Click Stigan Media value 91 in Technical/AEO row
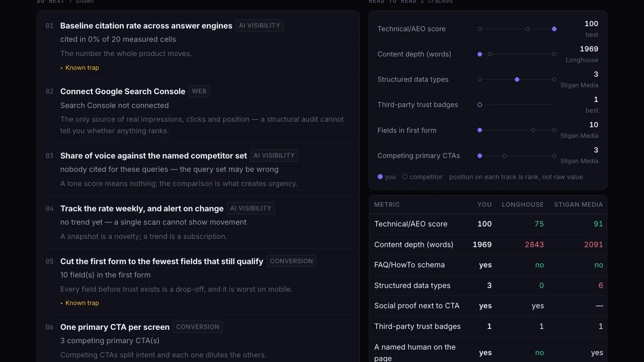Viewport: 644px width, 362px height. tap(598, 224)
